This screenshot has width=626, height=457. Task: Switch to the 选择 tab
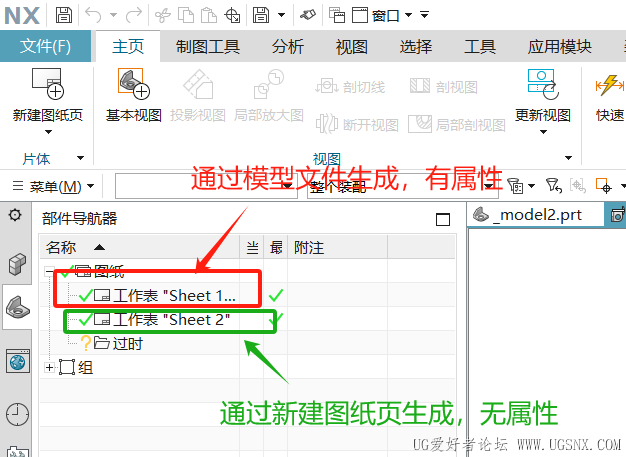click(x=416, y=47)
